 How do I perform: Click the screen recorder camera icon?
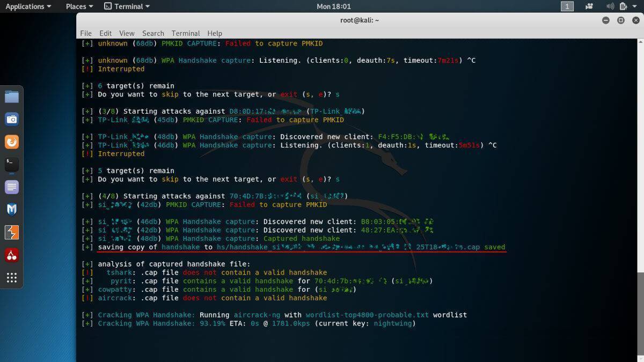(590, 6)
